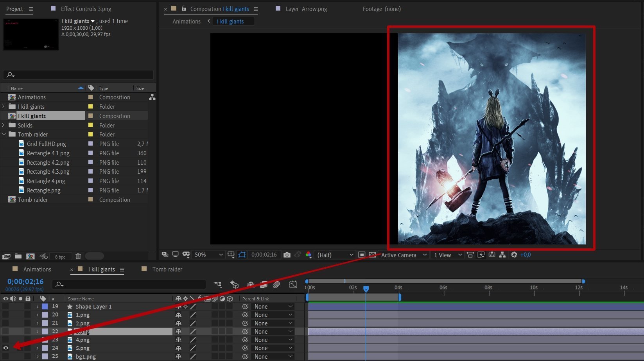Reset exposure icon in viewer
The height and width of the screenshot is (361, 644).
tap(514, 255)
